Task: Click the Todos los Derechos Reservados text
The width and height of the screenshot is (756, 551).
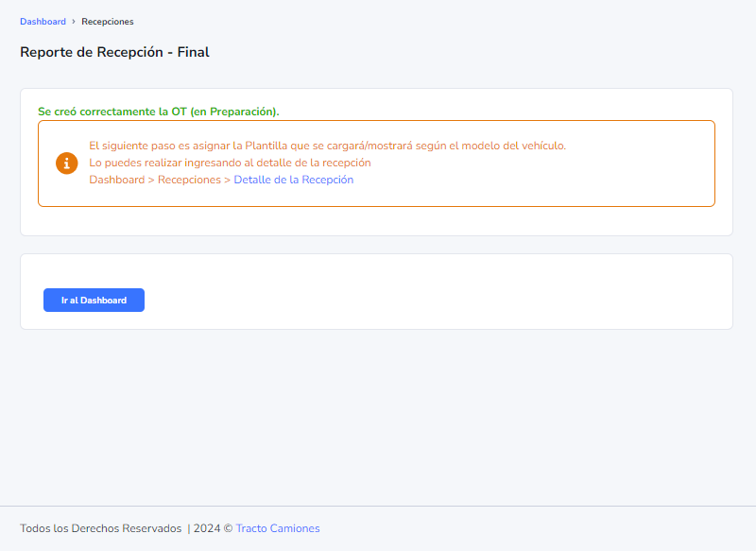Action: 101,528
